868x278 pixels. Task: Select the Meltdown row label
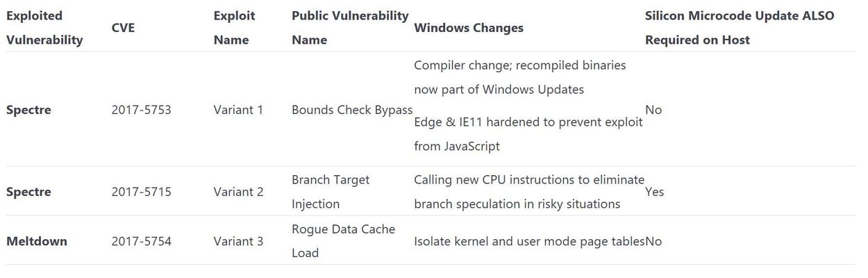(x=37, y=241)
